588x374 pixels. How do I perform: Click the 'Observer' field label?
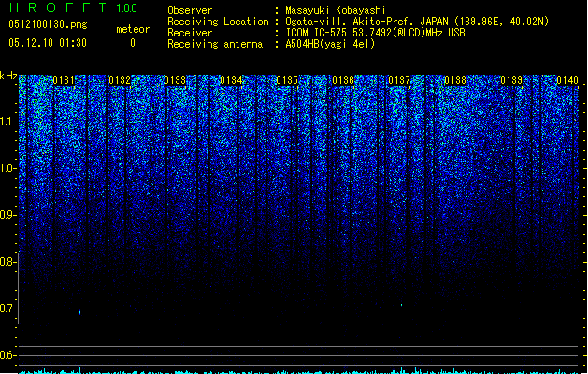pos(190,10)
